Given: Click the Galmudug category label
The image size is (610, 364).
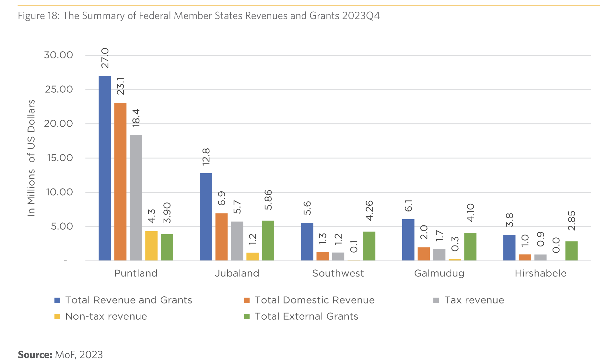Looking at the screenshot, I should click(x=439, y=274).
